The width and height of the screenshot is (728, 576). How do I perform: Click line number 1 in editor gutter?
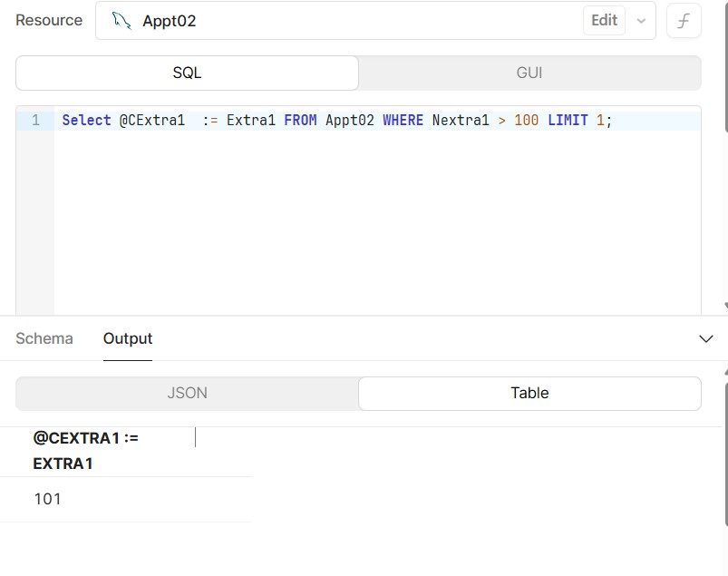(x=35, y=121)
